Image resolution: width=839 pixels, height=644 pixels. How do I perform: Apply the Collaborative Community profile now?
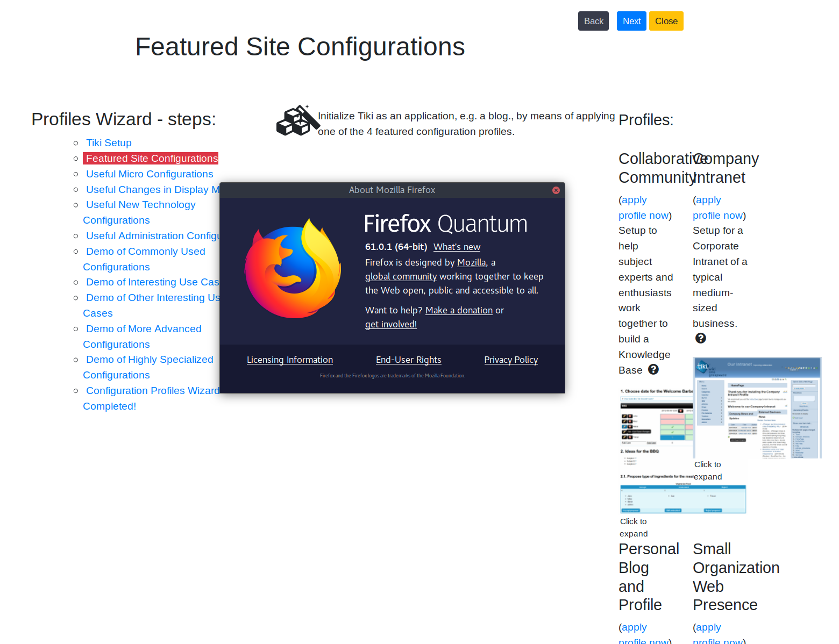coord(644,207)
